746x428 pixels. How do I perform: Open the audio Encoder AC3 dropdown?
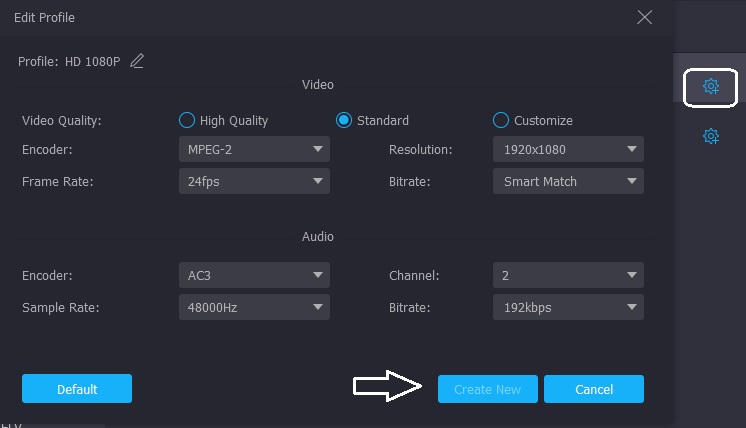[x=254, y=275]
